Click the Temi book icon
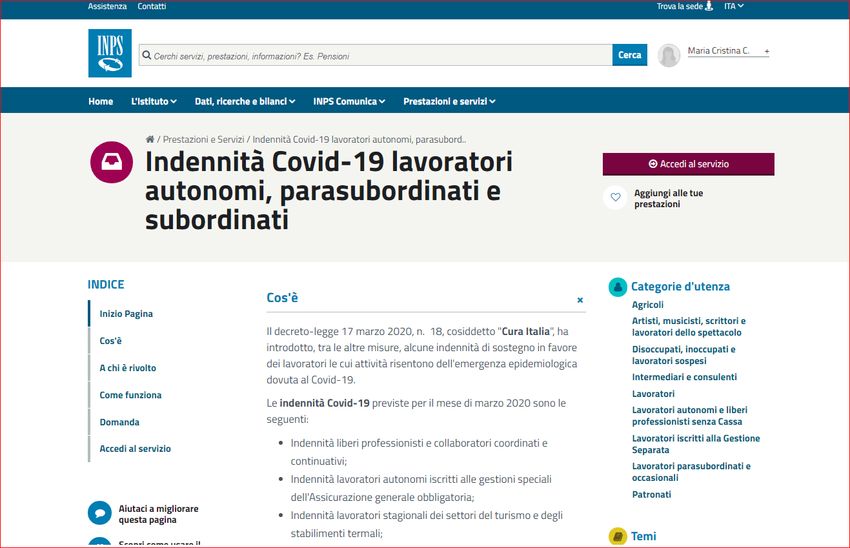 click(618, 537)
